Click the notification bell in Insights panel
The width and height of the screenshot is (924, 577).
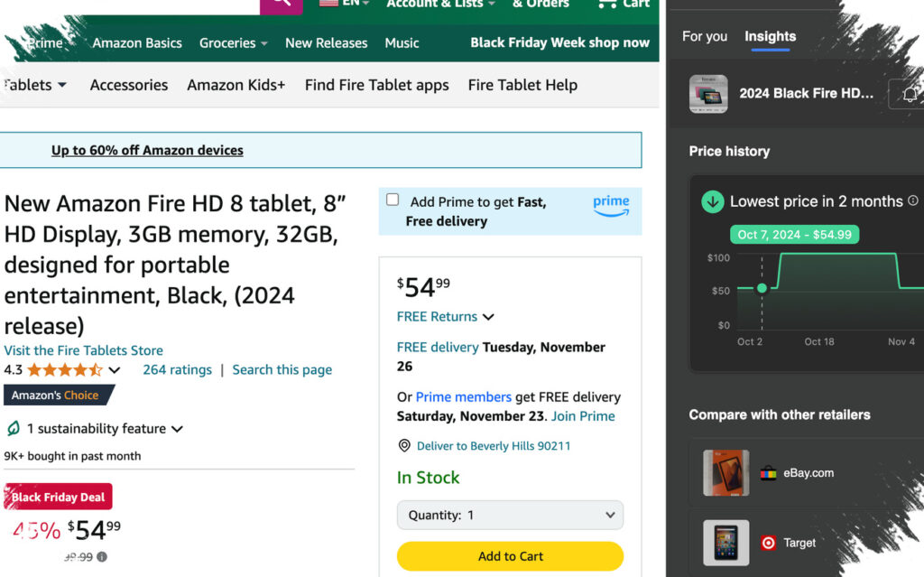[x=910, y=94]
